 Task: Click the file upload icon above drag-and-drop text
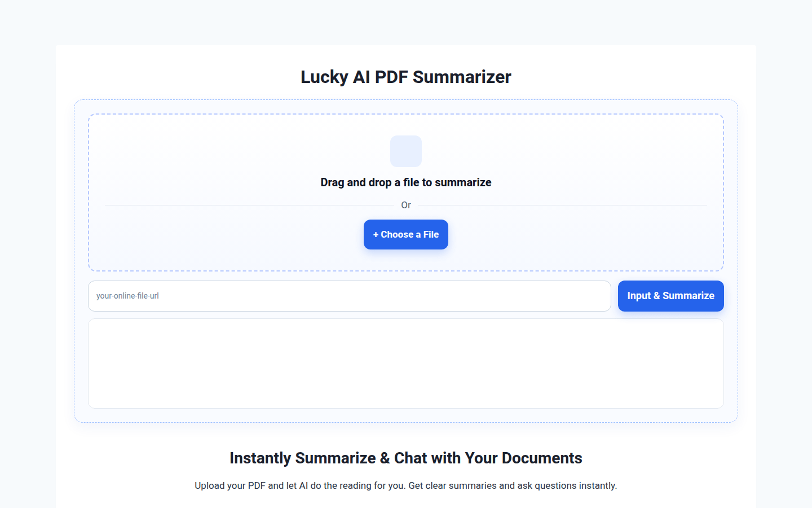(406, 151)
